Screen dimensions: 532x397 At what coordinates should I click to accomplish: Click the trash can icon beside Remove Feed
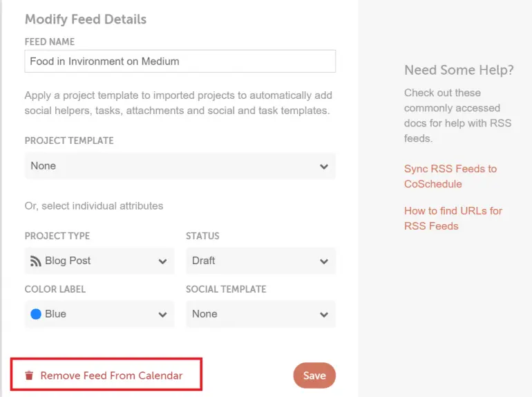[x=29, y=376]
